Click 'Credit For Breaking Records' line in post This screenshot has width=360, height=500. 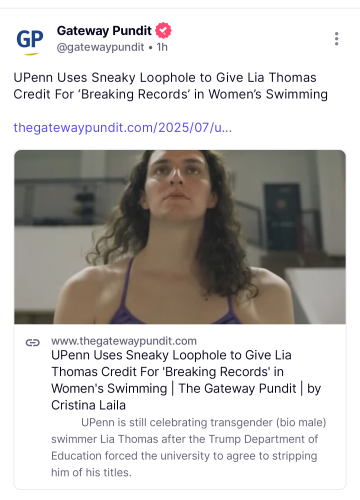[101, 94]
